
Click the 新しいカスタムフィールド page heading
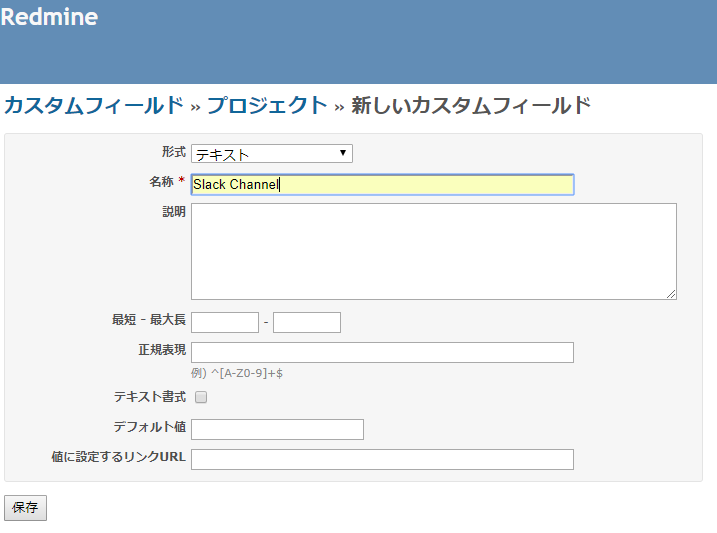point(471,106)
